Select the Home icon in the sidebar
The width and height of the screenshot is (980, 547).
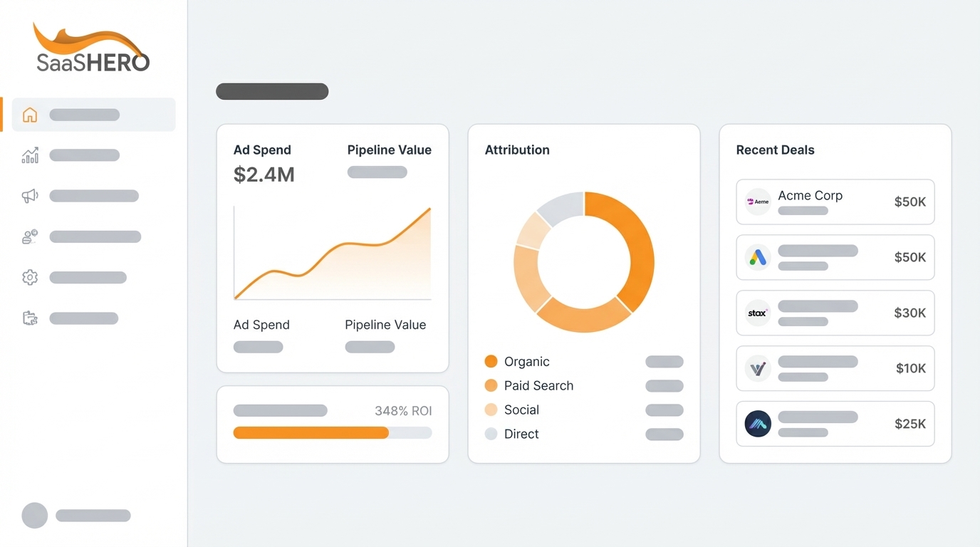coord(30,114)
